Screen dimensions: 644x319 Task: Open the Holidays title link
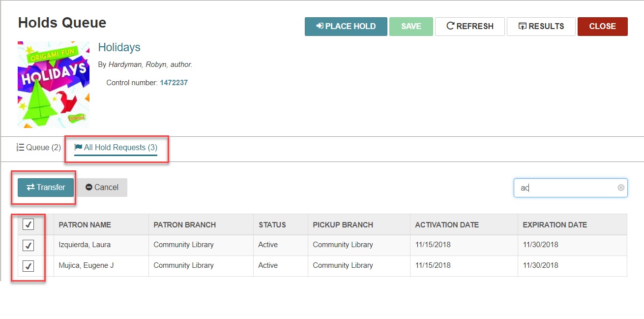[119, 47]
